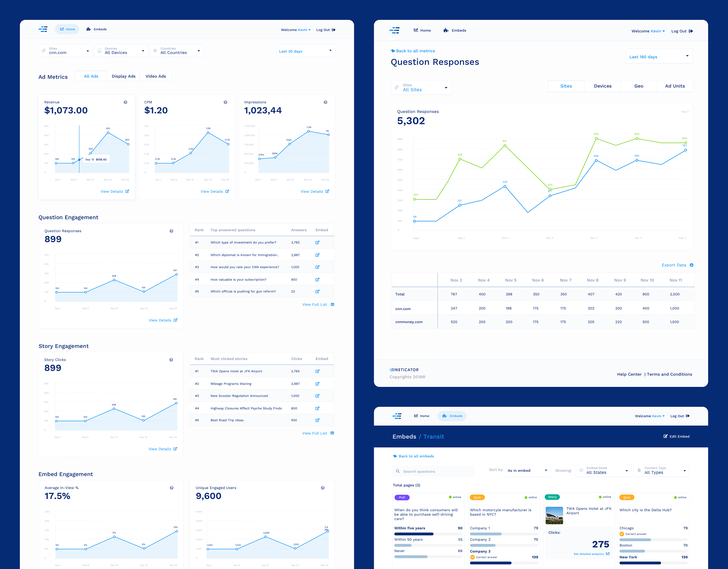
Task: Click the Revenue card help question-mark icon
Action: point(125,102)
